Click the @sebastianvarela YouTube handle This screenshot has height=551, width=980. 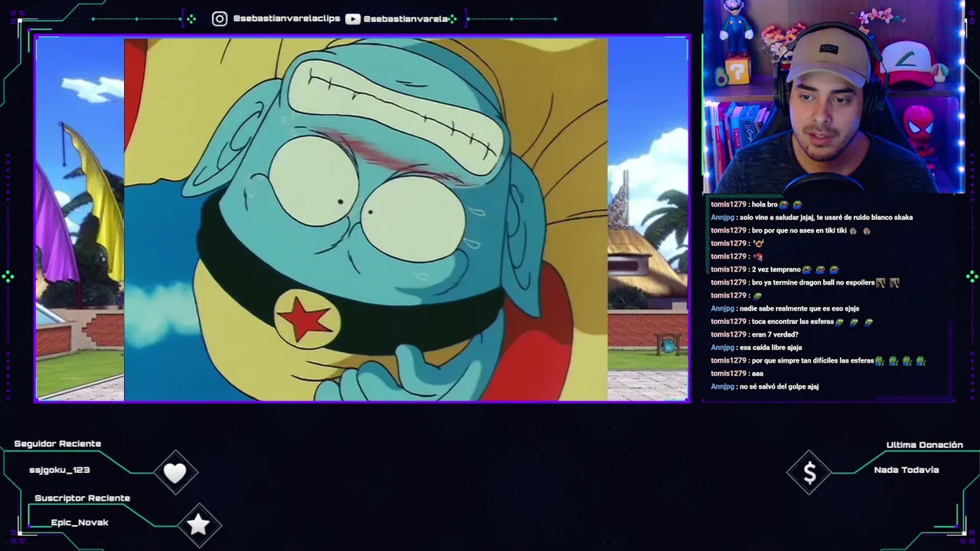406,18
